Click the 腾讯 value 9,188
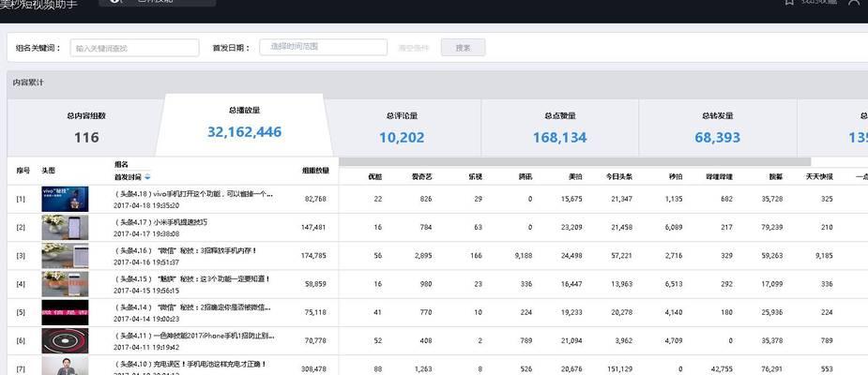The image size is (868, 375). (x=523, y=256)
